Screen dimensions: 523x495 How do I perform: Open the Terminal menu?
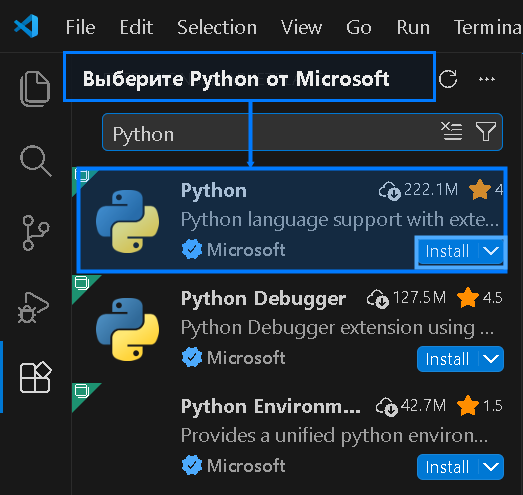point(488,27)
